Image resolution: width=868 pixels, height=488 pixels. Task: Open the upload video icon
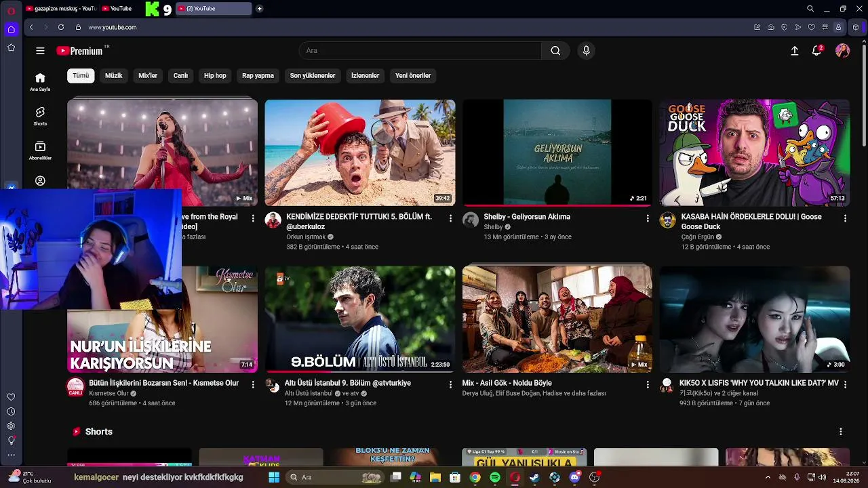(795, 51)
